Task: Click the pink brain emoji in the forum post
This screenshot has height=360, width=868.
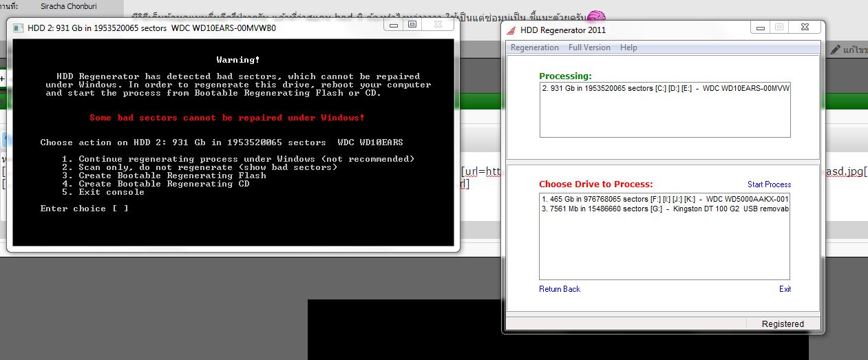Action: pyautogui.click(x=595, y=16)
